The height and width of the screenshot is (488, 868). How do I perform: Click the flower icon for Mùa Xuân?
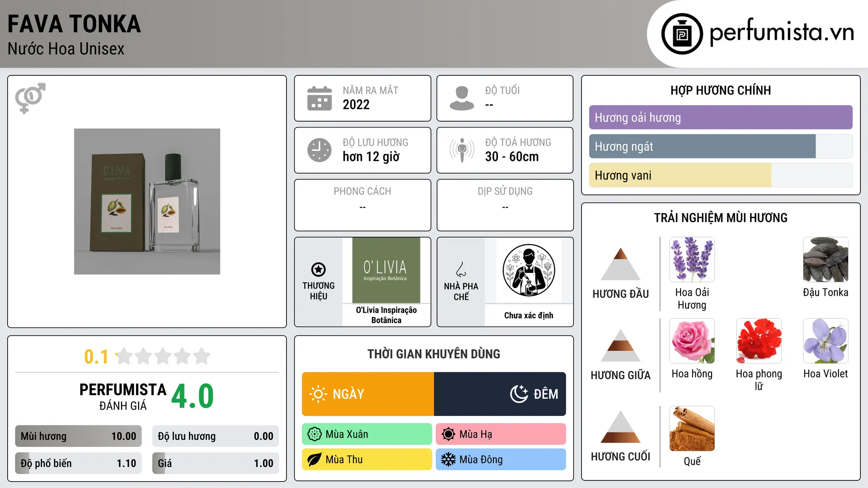314,434
